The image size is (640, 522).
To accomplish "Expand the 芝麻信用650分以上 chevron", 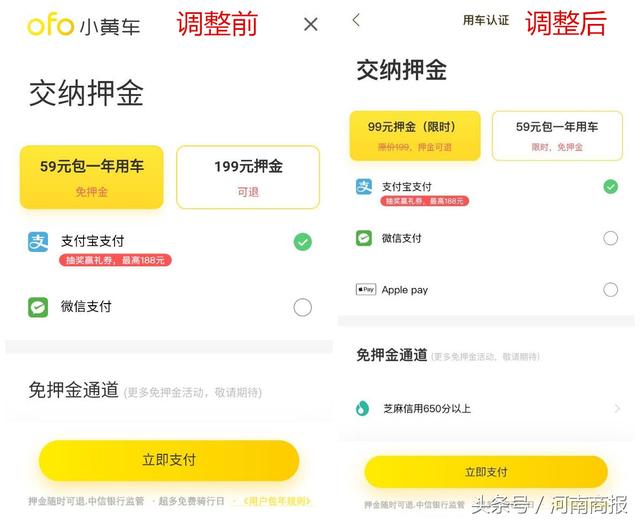I will [617, 408].
